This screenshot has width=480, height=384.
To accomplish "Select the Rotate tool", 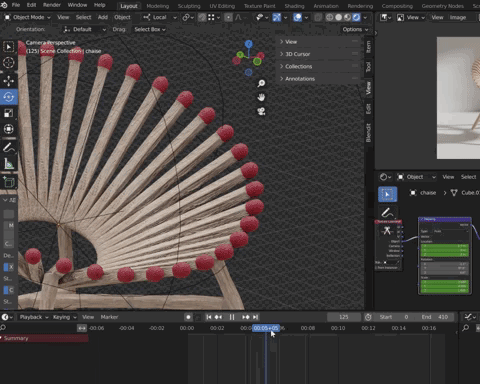I will click(x=9, y=97).
